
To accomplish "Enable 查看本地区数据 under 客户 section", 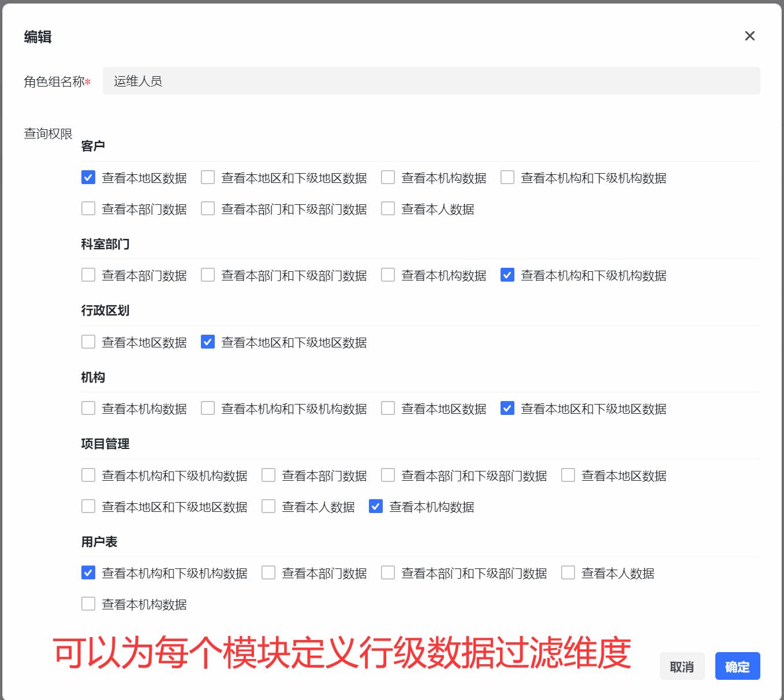I will (88, 178).
